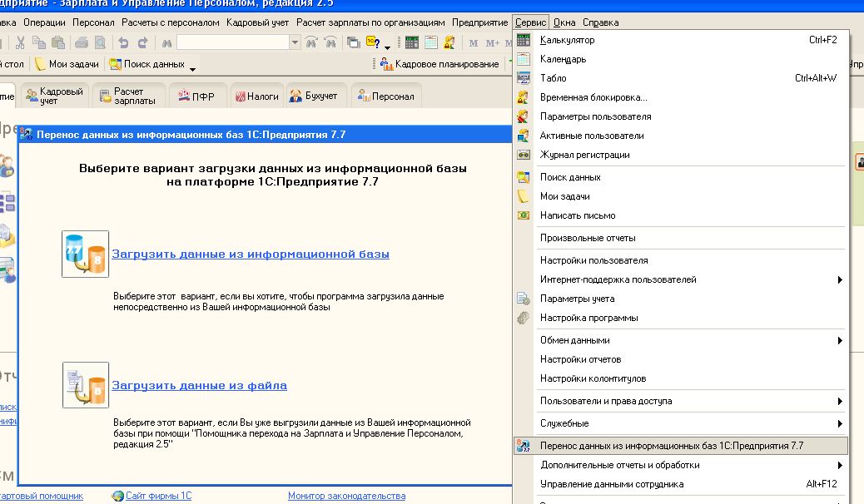Select Произвольные отчеты menu entry
The image size is (864, 504).
click(x=681, y=238)
